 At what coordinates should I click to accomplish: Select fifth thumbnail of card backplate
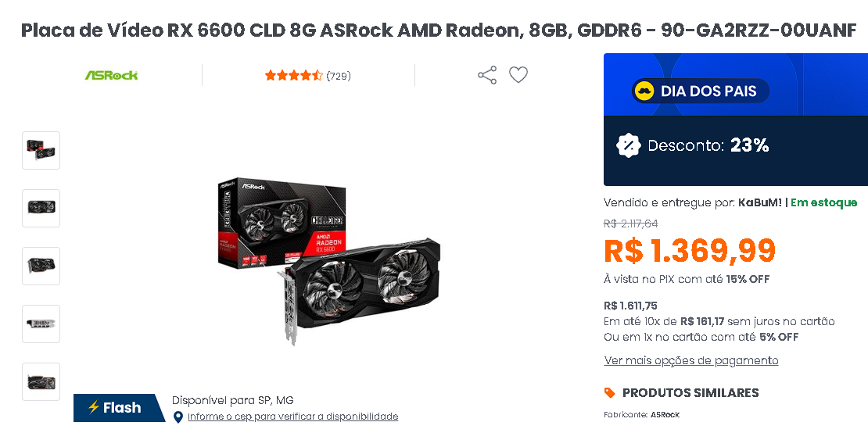(x=41, y=382)
